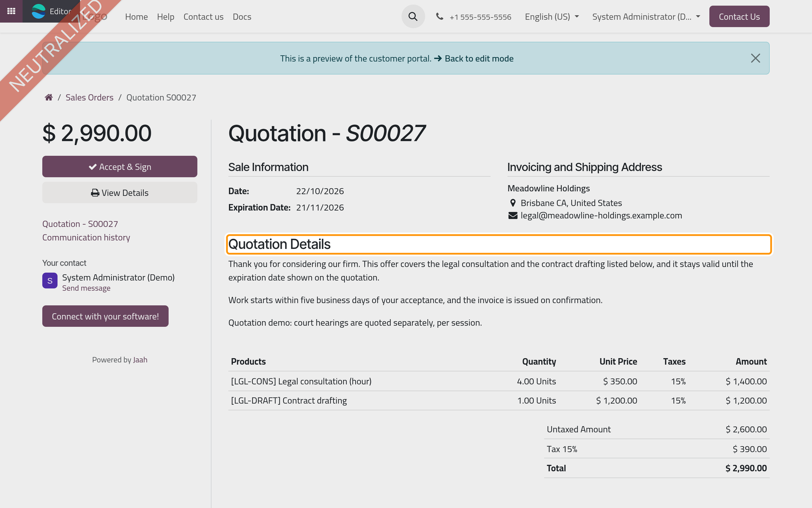Screen dimensions: 812x508
Task: Click the envelope icon by legal email
Action: pyautogui.click(x=513, y=215)
